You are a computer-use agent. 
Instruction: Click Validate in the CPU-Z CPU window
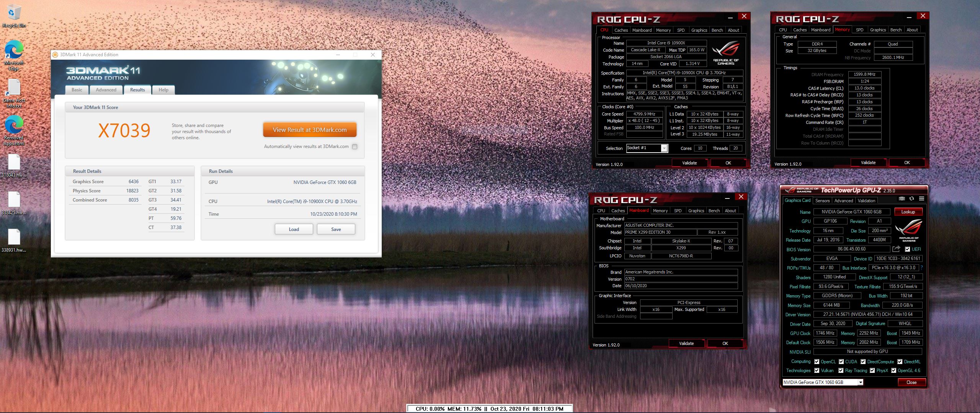pos(689,163)
